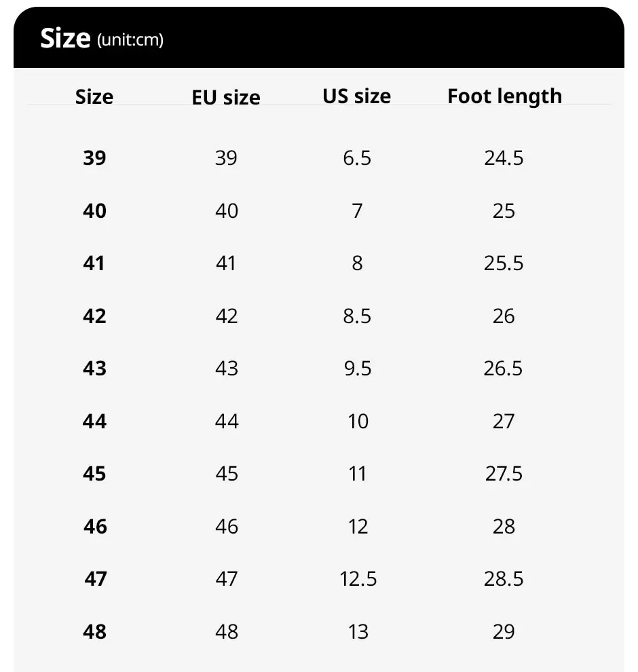
Task: Click bold size 39 row label
Action: pyautogui.click(x=94, y=158)
